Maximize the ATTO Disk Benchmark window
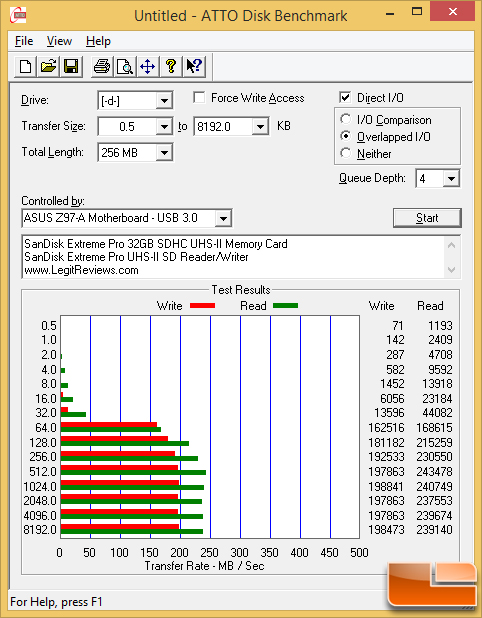The width and height of the screenshot is (482, 618). [417, 12]
